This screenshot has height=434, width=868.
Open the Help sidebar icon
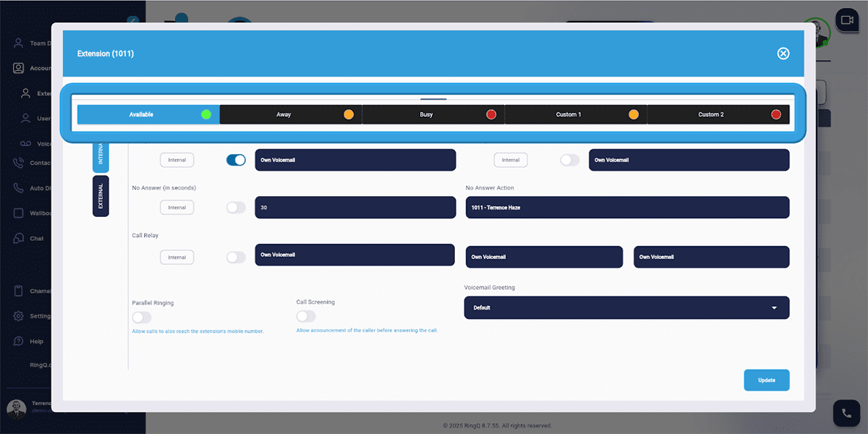tap(19, 341)
